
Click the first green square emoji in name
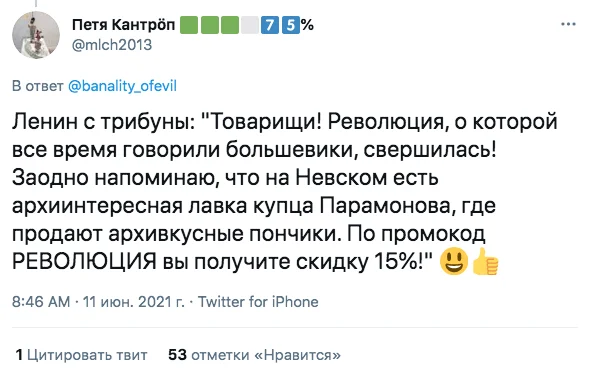[189, 25]
